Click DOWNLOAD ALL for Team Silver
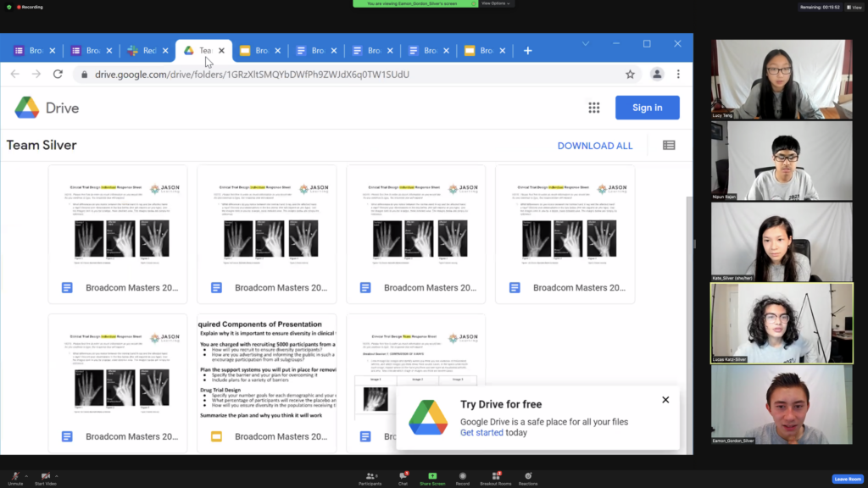The image size is (868, 488). (594, 146)
